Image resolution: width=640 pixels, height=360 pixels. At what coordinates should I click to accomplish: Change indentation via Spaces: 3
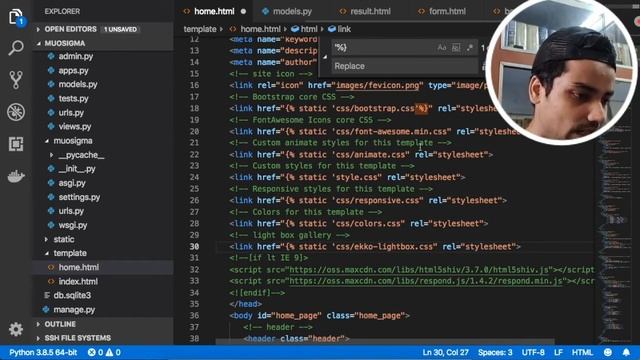click(495, 352)
